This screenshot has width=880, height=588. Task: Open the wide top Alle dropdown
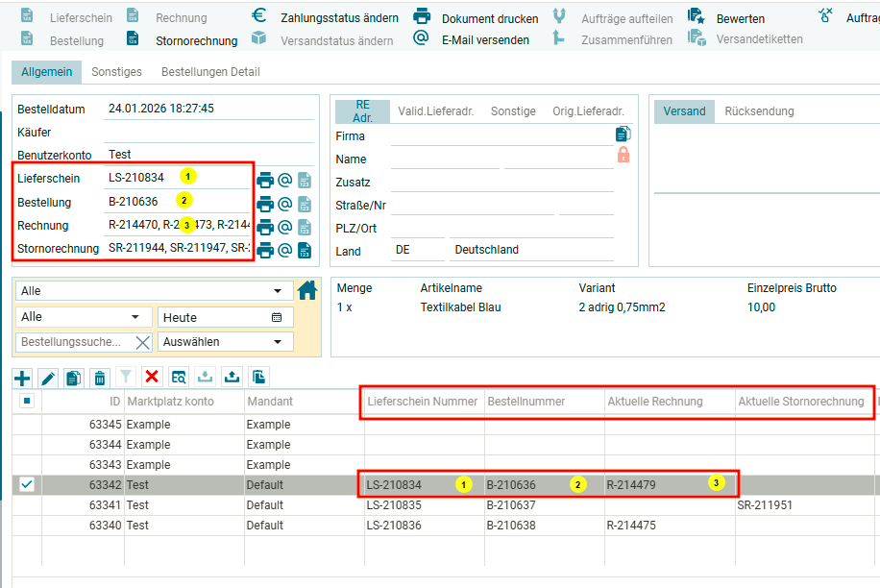click(x=154, y=291)
